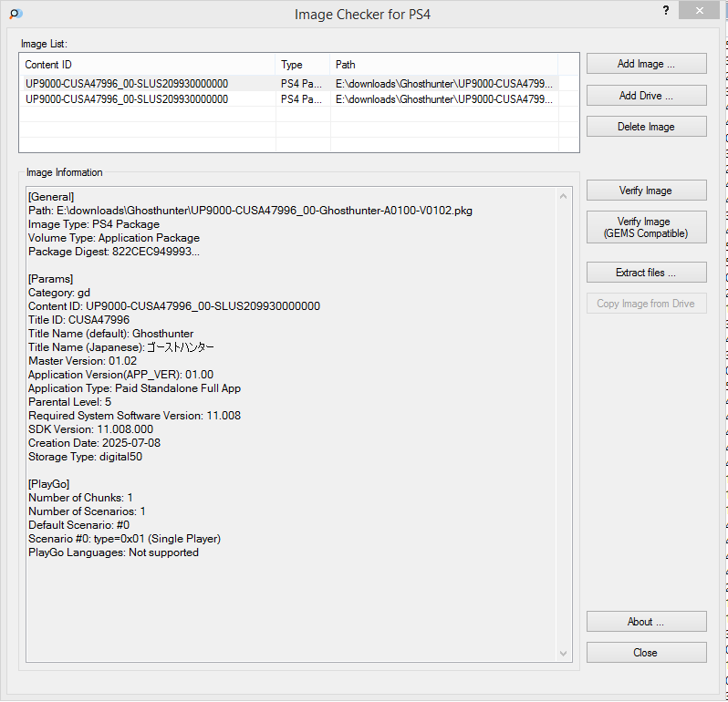Click the [Params] section heading

50,279
